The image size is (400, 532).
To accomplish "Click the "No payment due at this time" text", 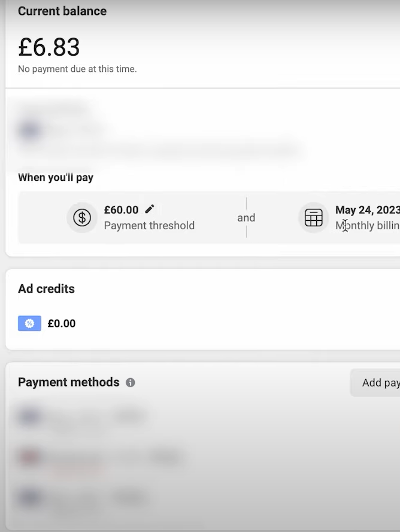I will (x=77, y=69).
